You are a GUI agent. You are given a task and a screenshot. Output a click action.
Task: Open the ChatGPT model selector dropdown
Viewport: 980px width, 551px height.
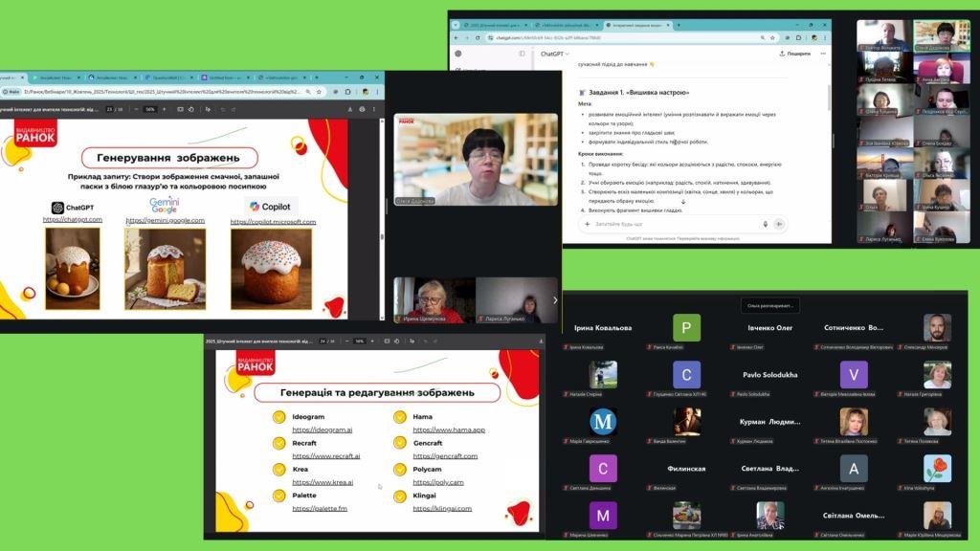(x=555, y=54)
